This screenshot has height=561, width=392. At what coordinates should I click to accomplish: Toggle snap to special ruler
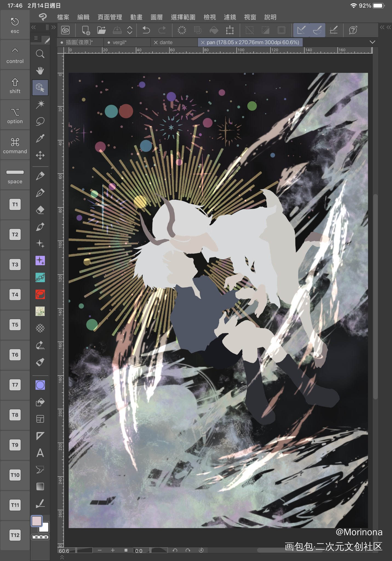(x=317, y=30)
